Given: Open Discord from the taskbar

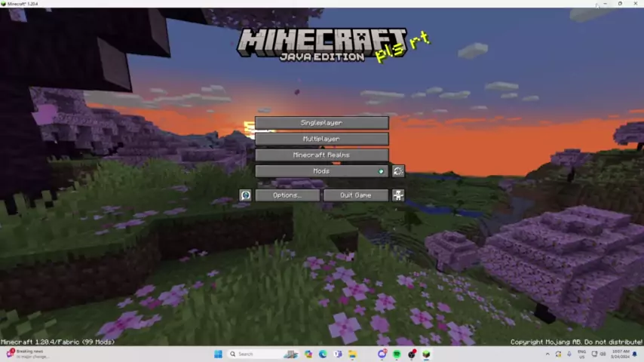Looking at the screenshot, I should click(x=382, y=354).
